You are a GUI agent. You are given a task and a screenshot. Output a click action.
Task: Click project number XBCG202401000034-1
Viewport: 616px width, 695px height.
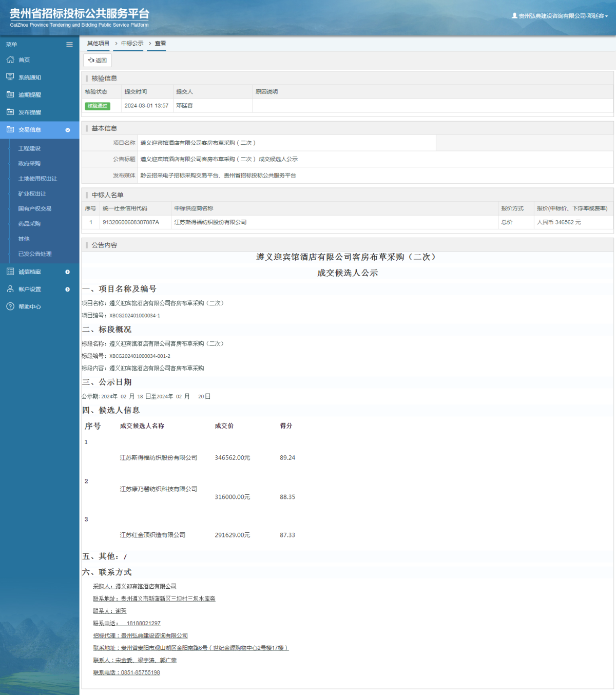(x=134, y=316)
